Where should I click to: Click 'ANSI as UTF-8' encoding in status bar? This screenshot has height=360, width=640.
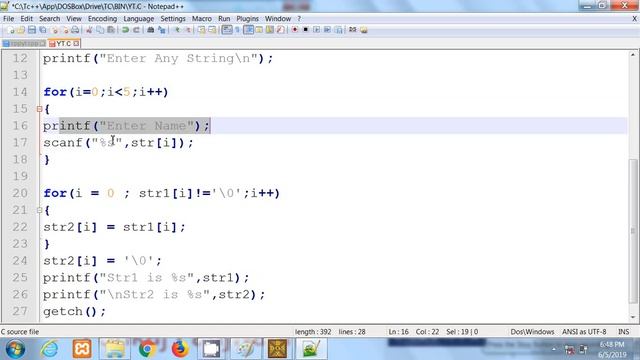584,332
